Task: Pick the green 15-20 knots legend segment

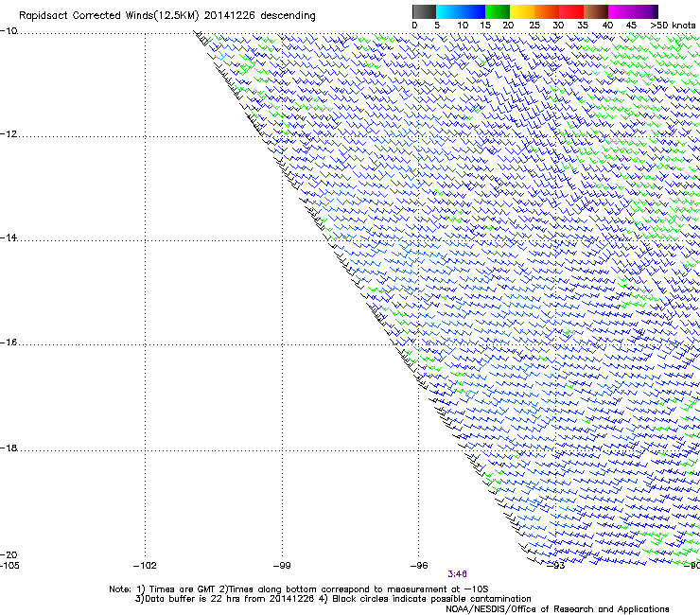Action: [x=498, y=11]
